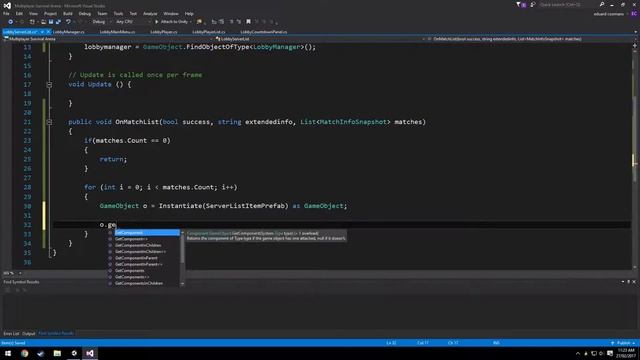
Task: Click the Quick Launch magnifier icon
Action: click(602, 4)
